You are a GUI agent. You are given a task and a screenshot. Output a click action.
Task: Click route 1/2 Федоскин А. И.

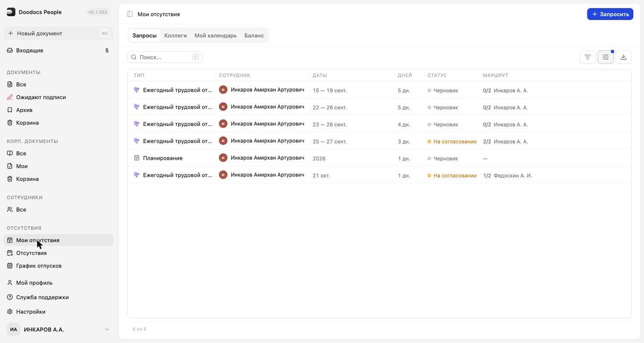pyautogui.click(x=508, y=175)
